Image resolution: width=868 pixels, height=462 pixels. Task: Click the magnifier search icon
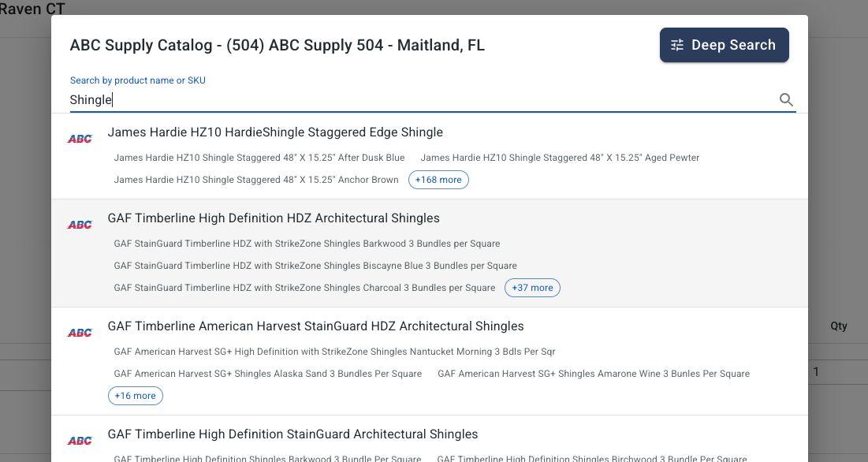pyautogui.click(x=786, y=100)
